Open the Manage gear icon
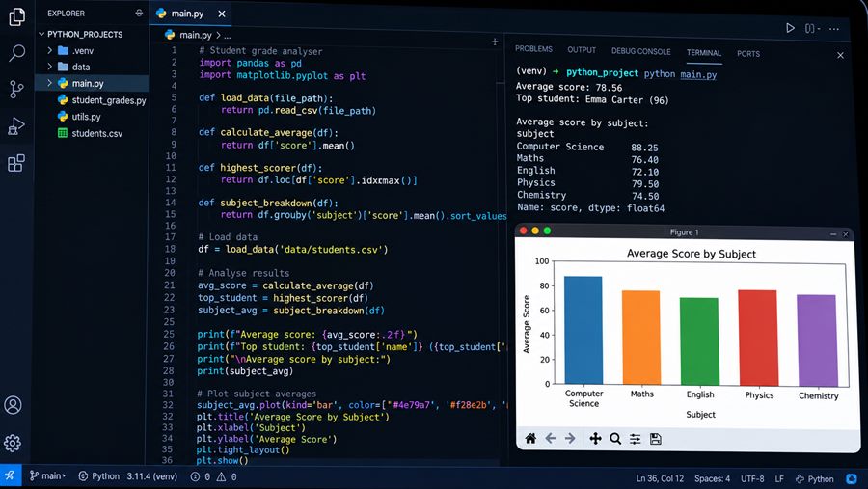Screen dimensions: 868x489 coord(13,443)
